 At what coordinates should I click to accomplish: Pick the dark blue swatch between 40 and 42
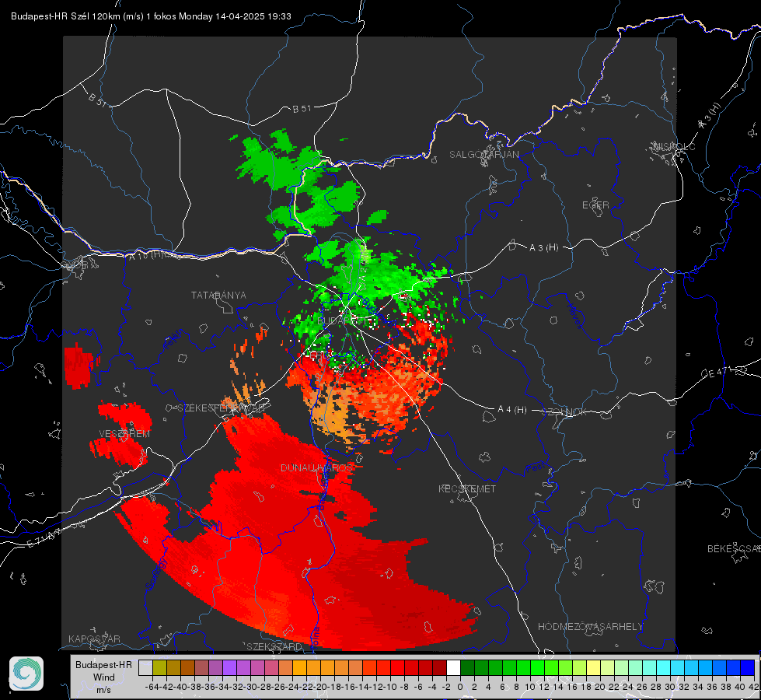pos(747,668)
